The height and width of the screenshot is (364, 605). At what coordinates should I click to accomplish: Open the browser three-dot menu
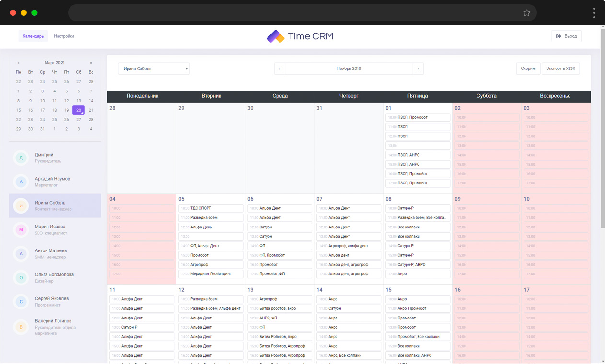point(594,13)
